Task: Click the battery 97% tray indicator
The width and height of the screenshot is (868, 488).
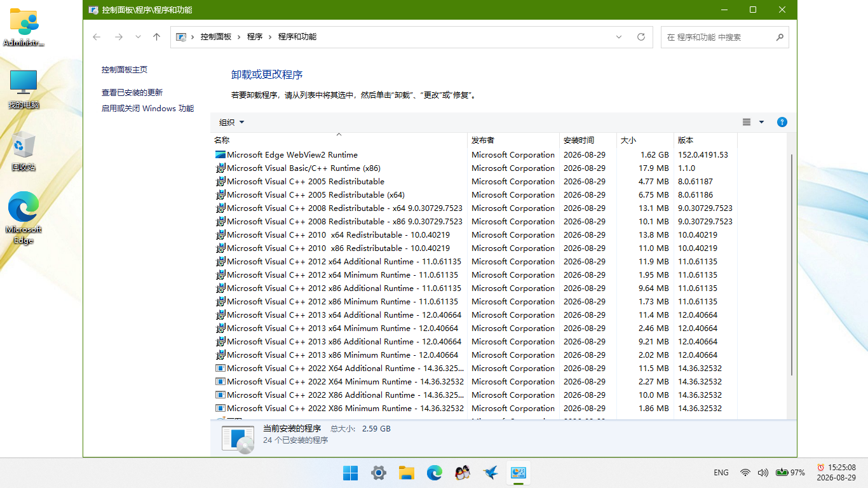Action: coord(790,473)
